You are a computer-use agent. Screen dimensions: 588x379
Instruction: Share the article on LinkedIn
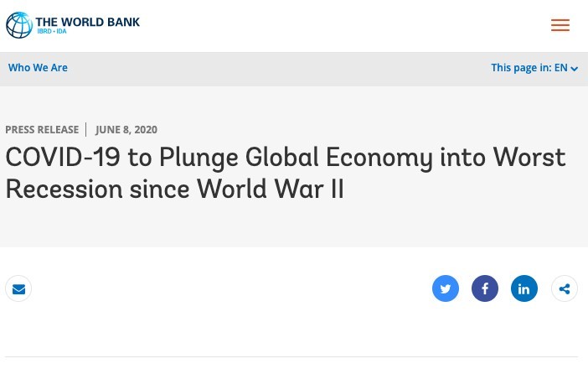[524, 288]
